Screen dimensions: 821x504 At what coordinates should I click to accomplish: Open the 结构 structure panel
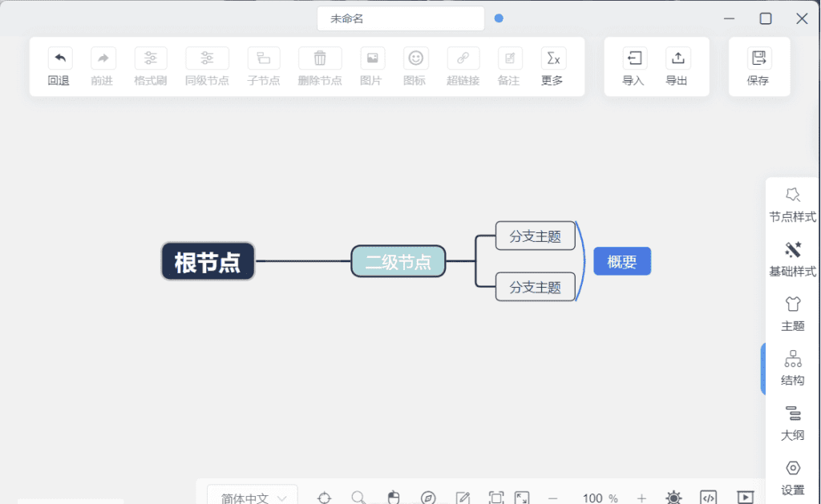[x=792, y=368]
